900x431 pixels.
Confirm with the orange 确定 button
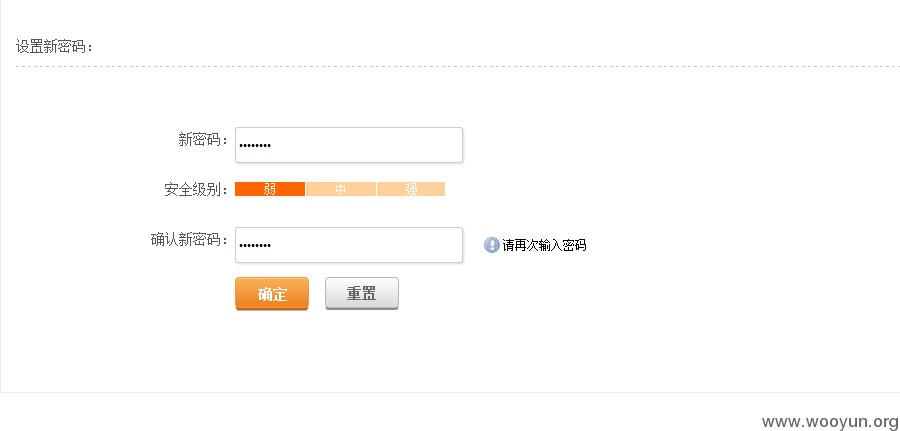coord(272,294)
